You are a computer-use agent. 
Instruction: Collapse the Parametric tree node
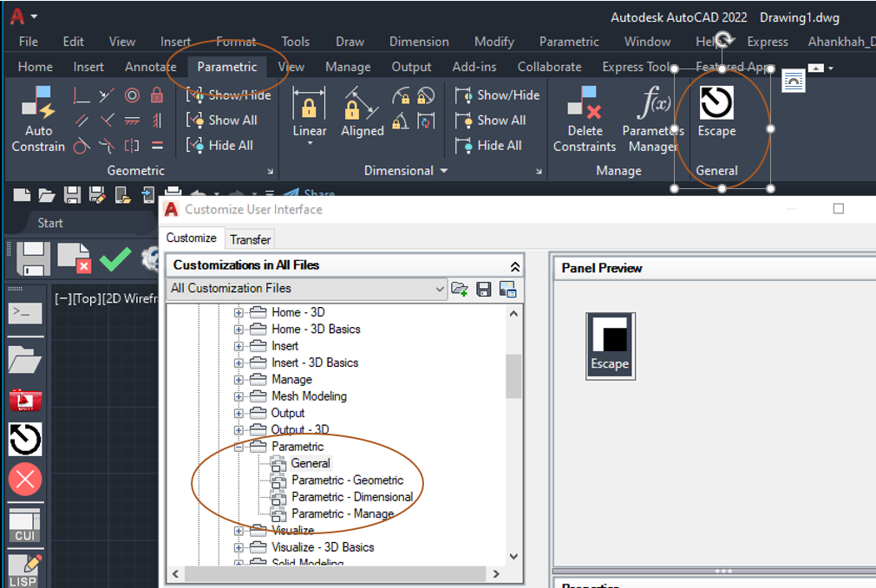239,447
